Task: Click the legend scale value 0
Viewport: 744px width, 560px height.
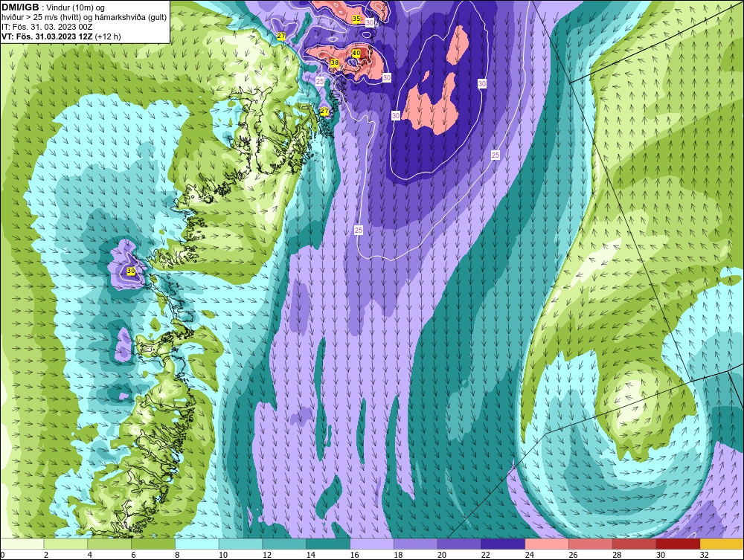Action: click(x=2, y=555)
